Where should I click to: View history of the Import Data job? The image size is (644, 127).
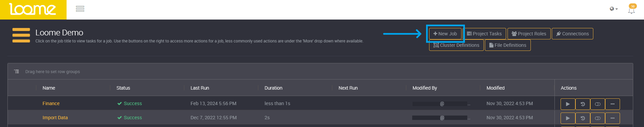(x=583, y=118)
